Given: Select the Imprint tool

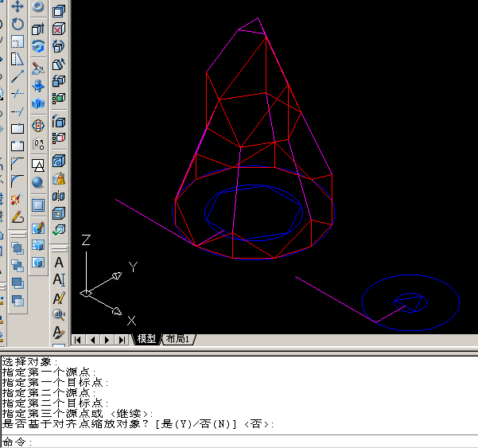Looking at the screenshot, I should click(59, 161).
